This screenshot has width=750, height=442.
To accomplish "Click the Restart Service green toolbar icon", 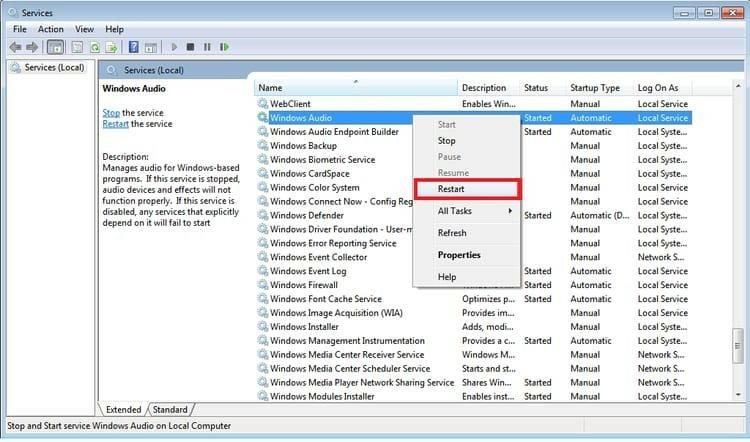I will (224, 47).
